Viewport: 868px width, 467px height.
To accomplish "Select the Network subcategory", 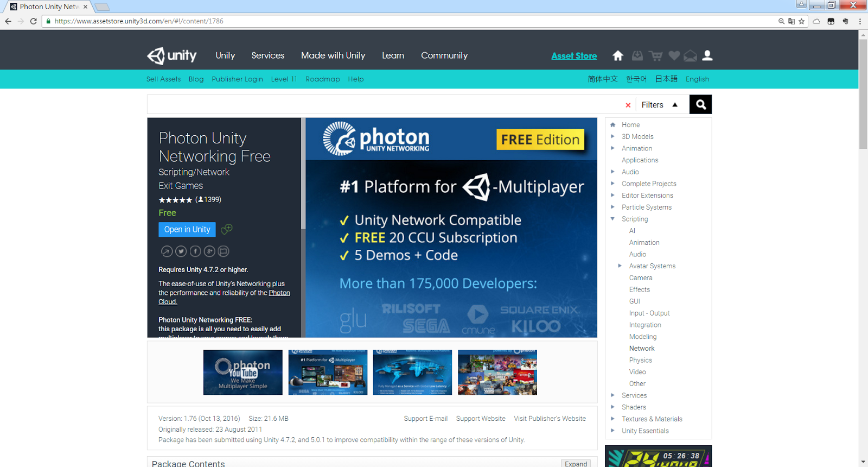I will (642, 348).
